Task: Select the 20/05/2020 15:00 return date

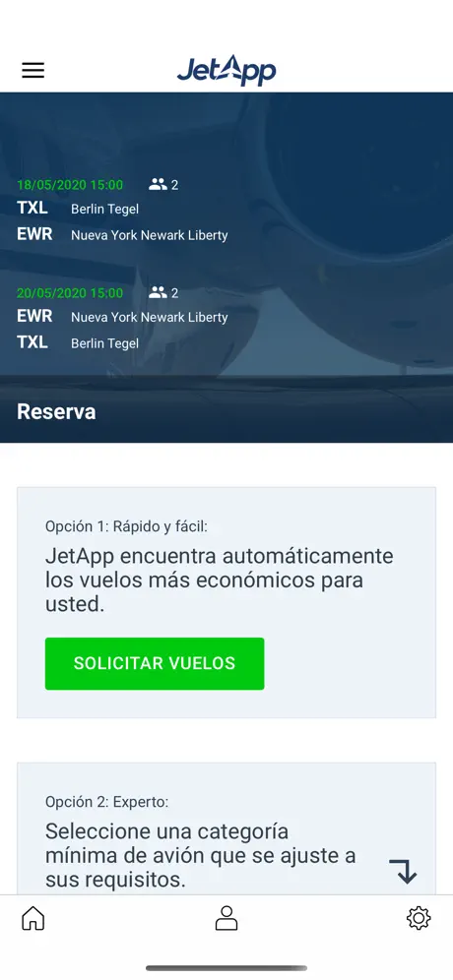Action: tap(70, 293)
